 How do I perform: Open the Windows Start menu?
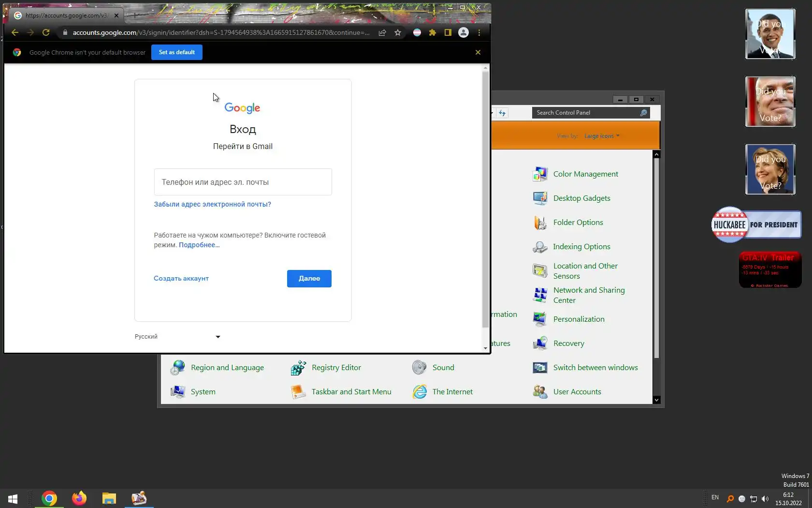click(13, 498)
